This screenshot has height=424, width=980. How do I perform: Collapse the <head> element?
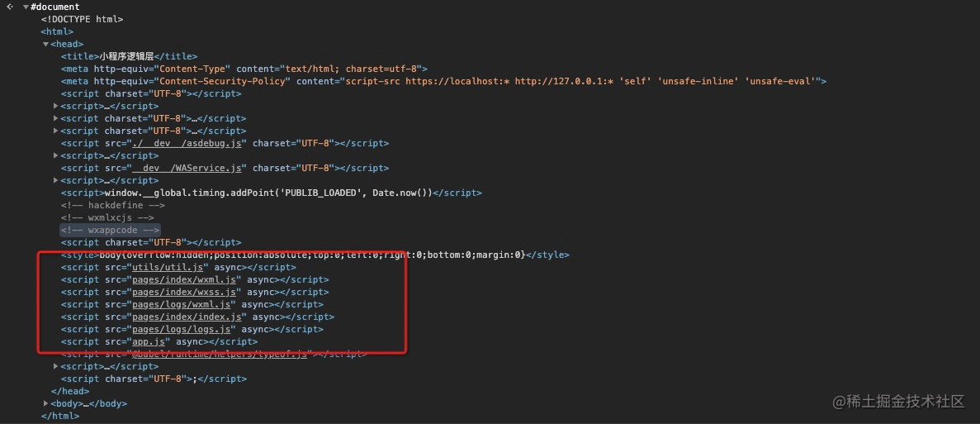46,44
